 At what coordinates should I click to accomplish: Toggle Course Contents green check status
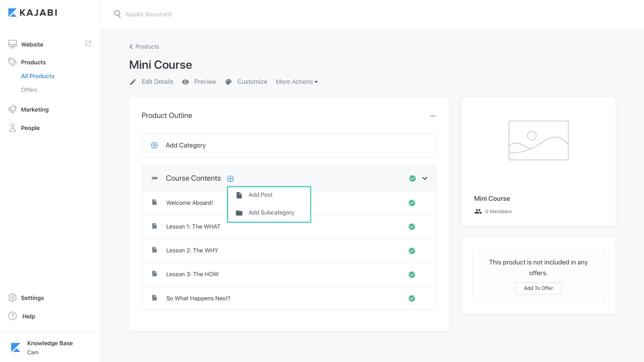pyautogui.click(x=413, y=179)
